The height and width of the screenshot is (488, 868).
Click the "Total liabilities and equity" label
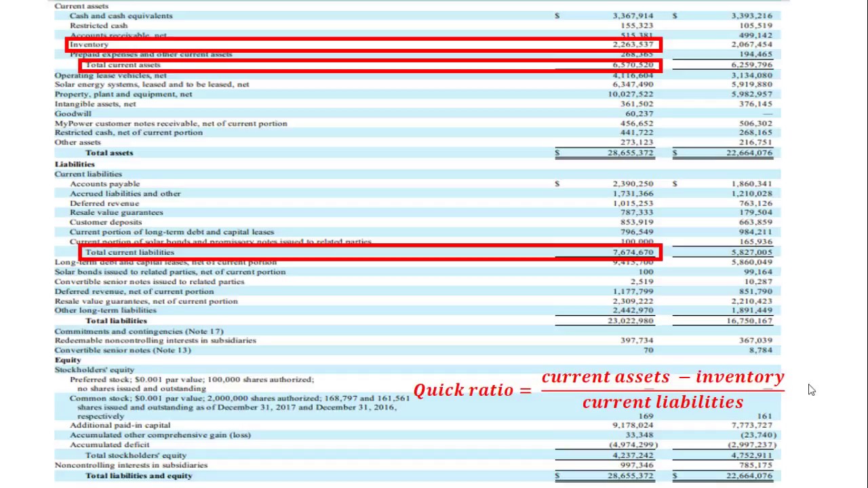(x=139, y=476)
